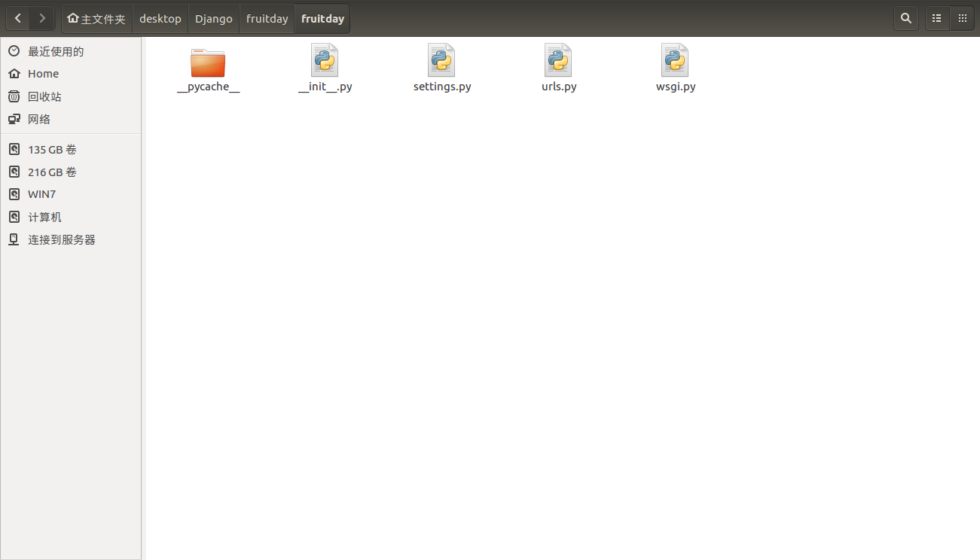Open the search magnifier icon
Image resolution: width=980 pixels, height=560 pixels.
tap(906, 18)
